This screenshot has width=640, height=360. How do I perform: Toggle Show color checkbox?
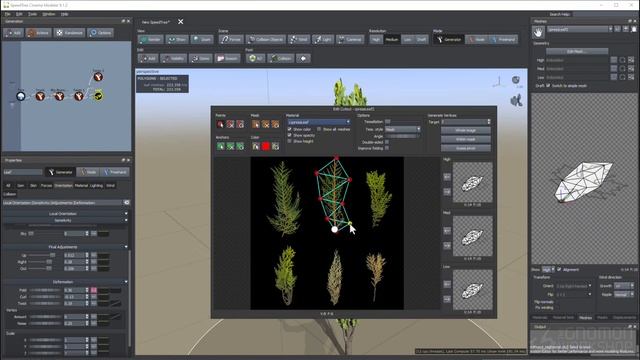(289, 129)
